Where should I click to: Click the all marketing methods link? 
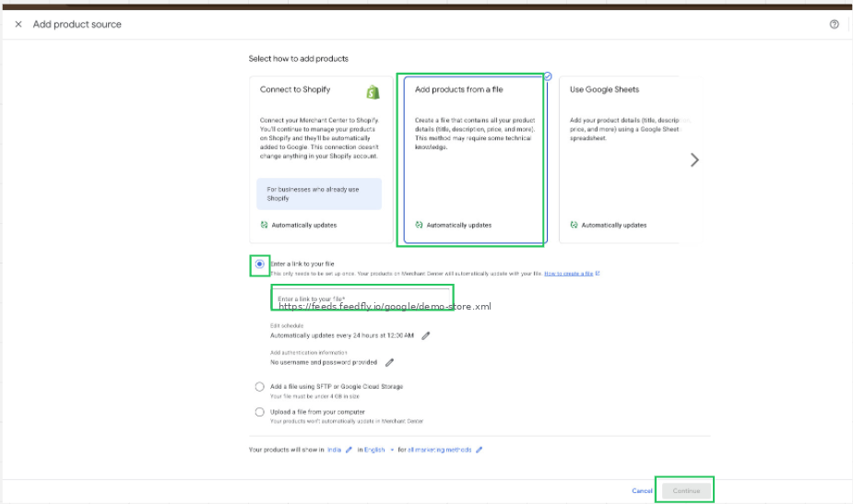click(440, 451)
